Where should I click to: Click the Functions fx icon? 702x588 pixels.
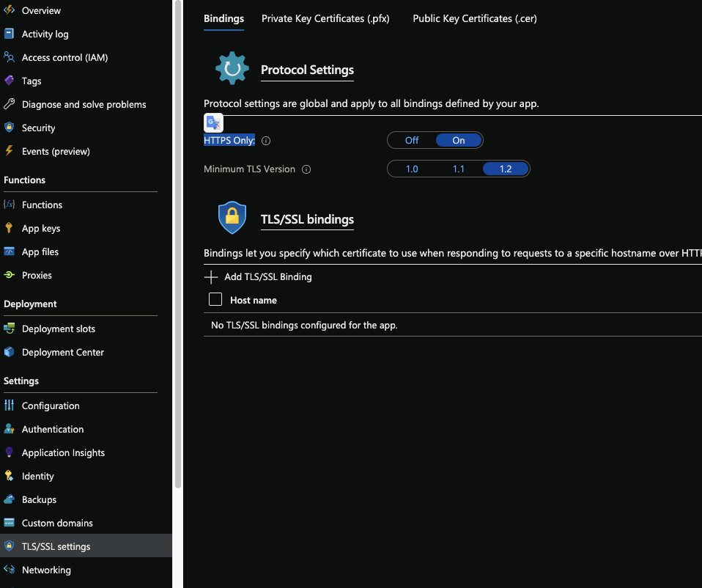pos(9,205)
